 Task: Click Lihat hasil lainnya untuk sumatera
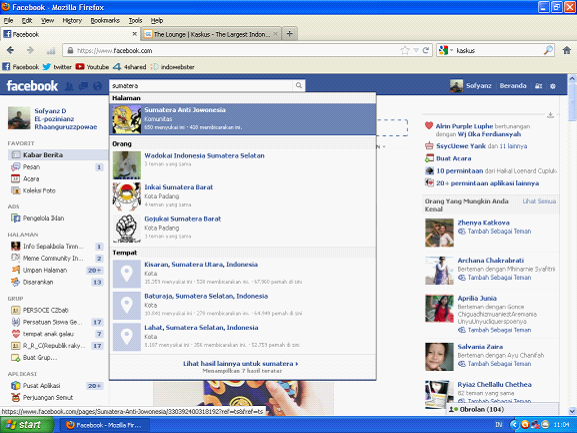coord(241,363)
